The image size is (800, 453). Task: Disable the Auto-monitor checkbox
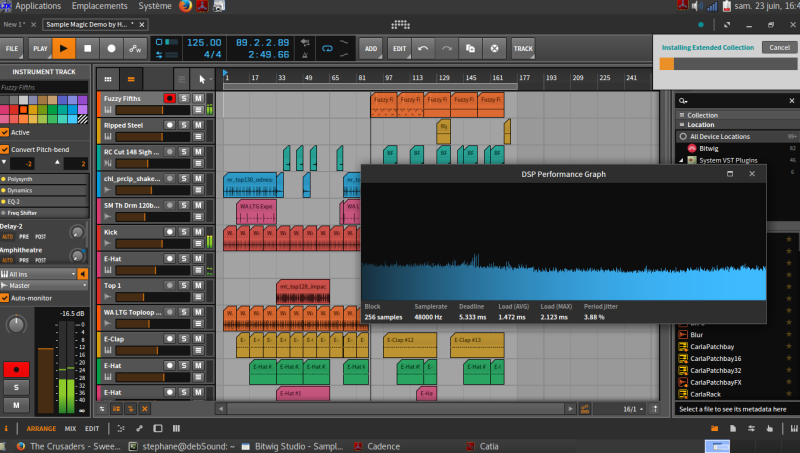[x=5, y=298]
